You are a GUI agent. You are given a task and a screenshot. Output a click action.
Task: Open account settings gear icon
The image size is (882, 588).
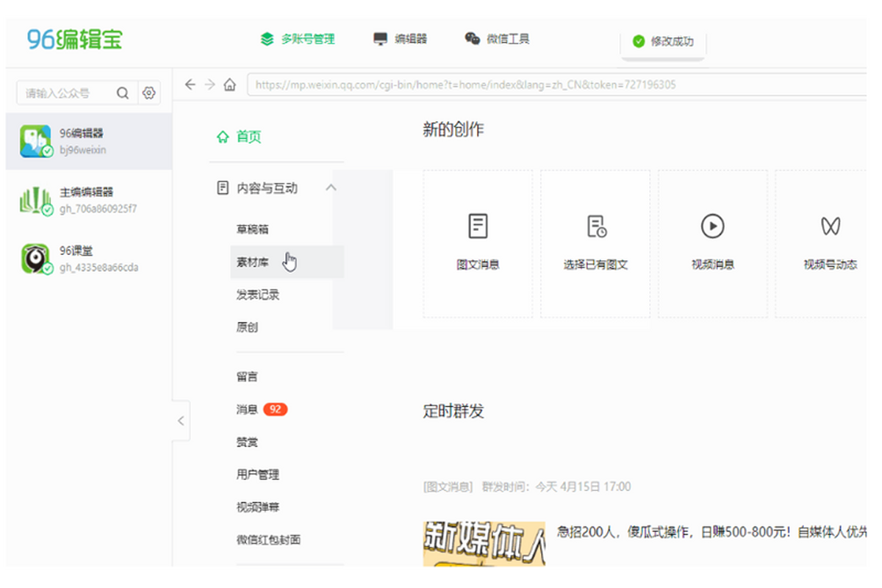pyautogui.click(x=149, y=93)
